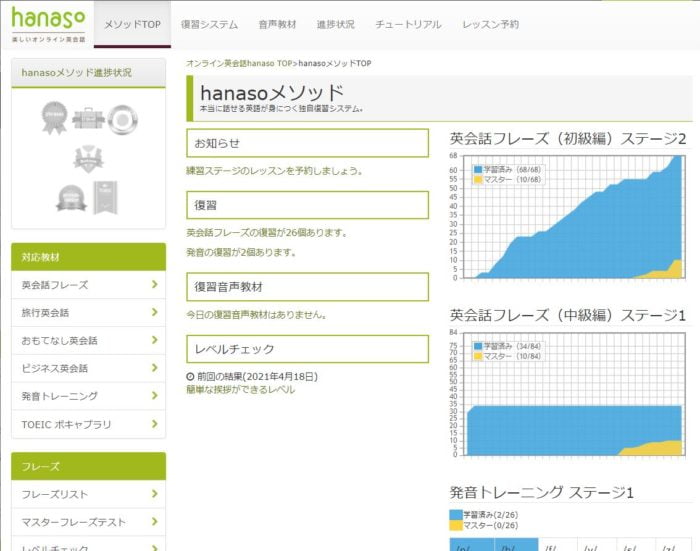Expand フレーズリスト chevron
The width and height of the screenshot is (700, 551).
154,494
